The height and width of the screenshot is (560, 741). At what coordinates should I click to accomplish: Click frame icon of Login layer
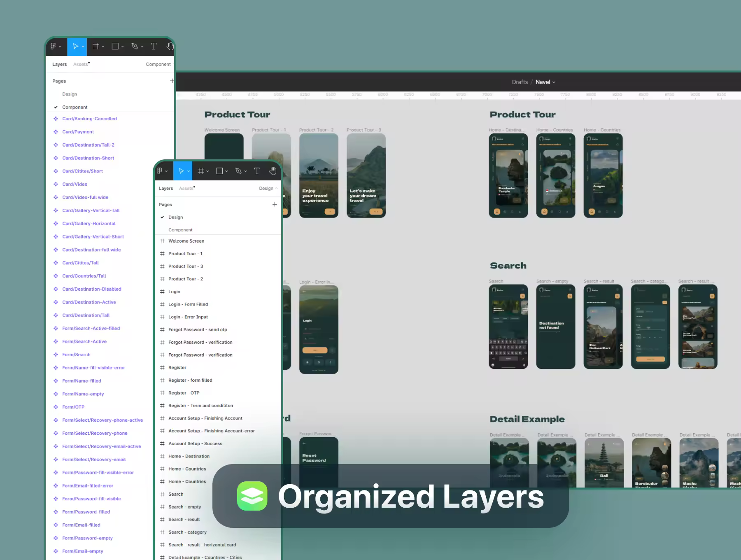click(x=162, y=292)
